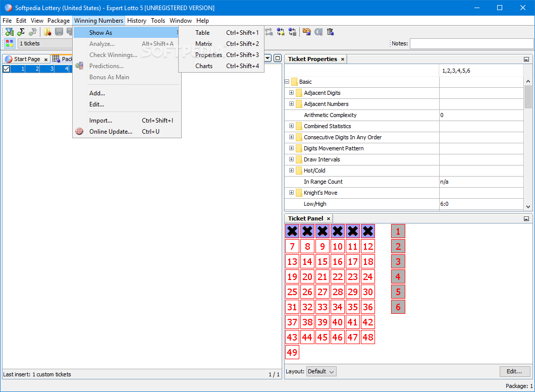The width and height of the screenshot is (535, 392).
Task: Close the Start Page tab
Action: [x=46, y=60]
